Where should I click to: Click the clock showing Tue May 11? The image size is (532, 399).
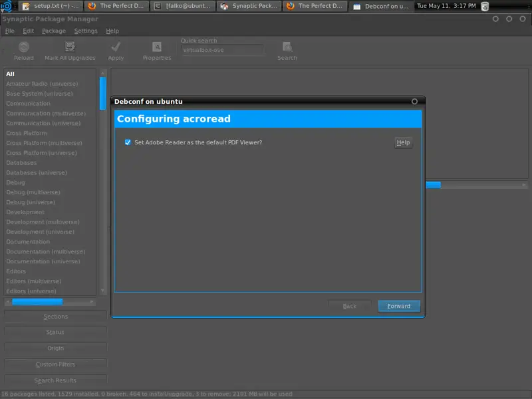point(446,6)
